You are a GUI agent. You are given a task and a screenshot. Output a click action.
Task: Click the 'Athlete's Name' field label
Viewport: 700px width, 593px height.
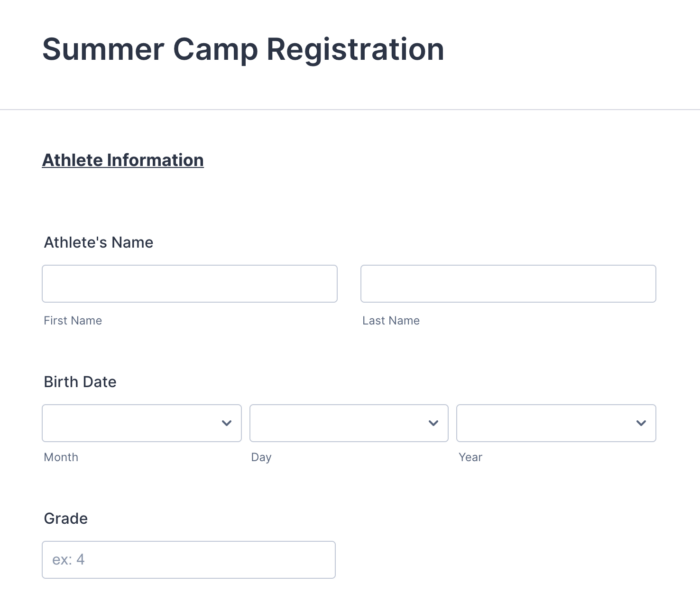[98, 242]
